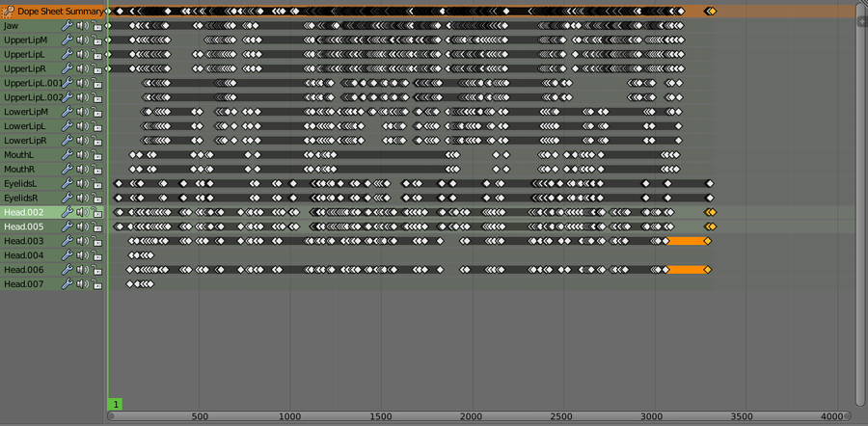The width and height of the screenshot is (868, 426).
Task: Click the wrench icon on EyelidsR row
Action: click(67, 199)
